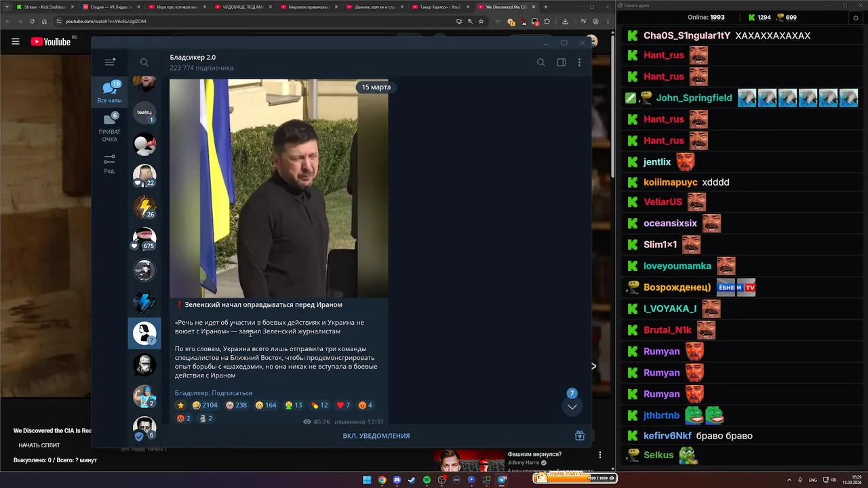Screen dimensions: 868x488
Task: Open the 'ПРИВАТ ОЧКА' folder
Action: point(110,127)
